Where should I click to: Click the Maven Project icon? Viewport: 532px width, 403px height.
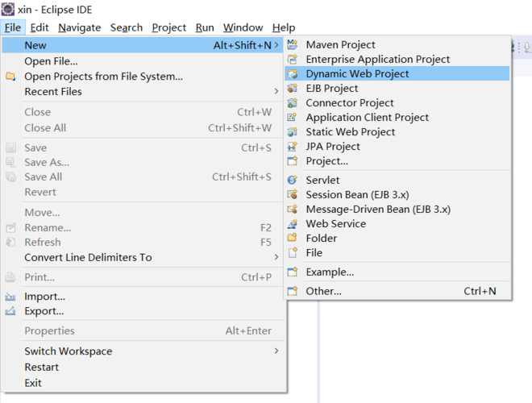(x=292, y=44)
